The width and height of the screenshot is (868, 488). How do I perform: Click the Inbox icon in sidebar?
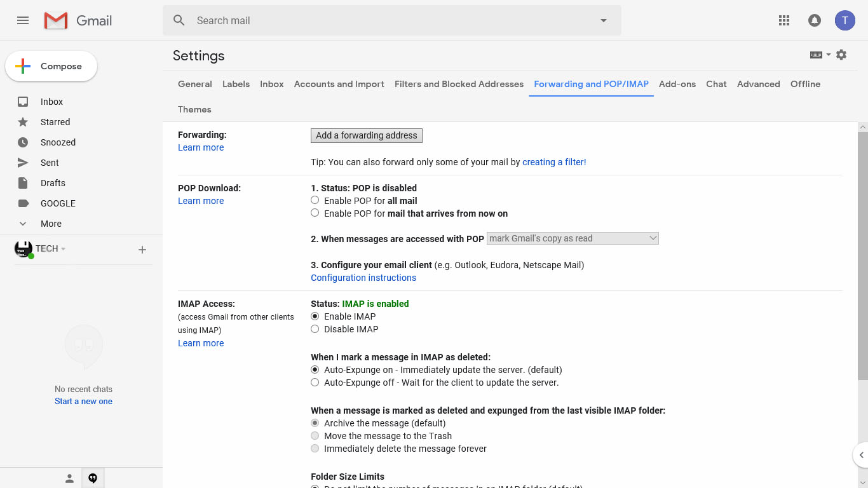[23, 102]
